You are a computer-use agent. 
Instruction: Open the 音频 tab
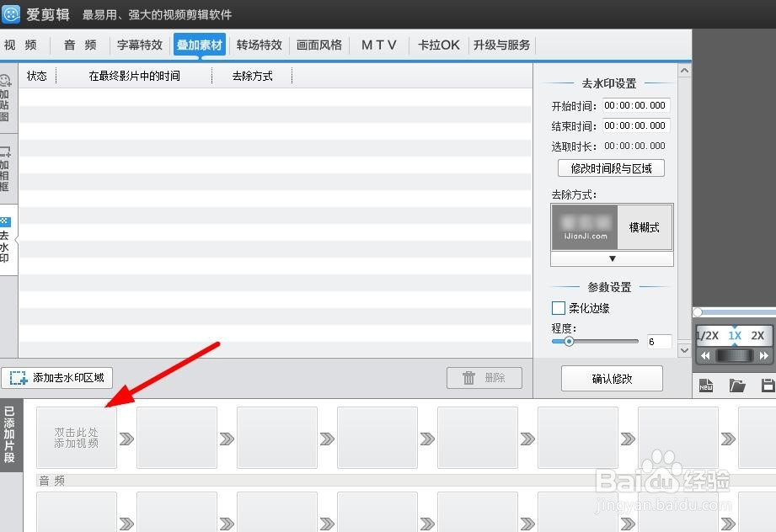click(80, 45)
